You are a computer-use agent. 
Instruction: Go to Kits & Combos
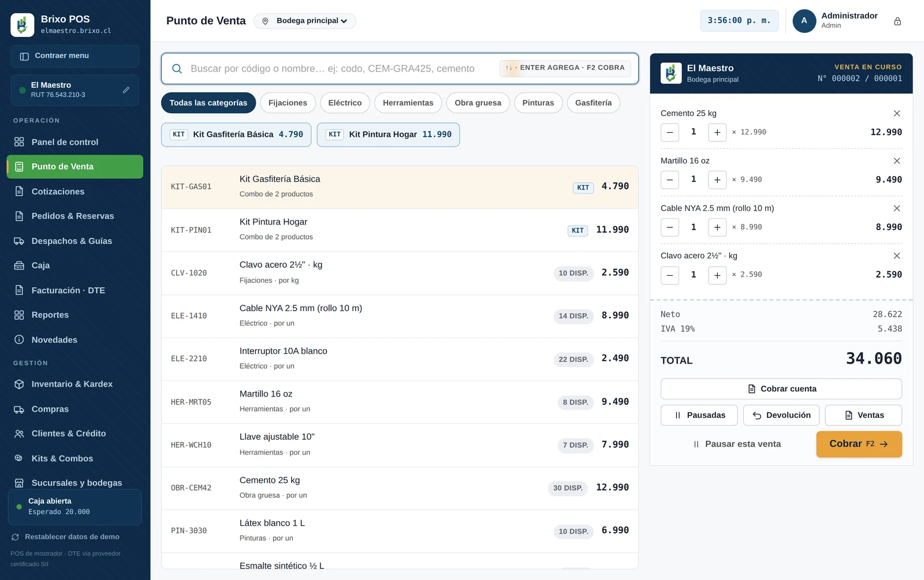point(74,459)
